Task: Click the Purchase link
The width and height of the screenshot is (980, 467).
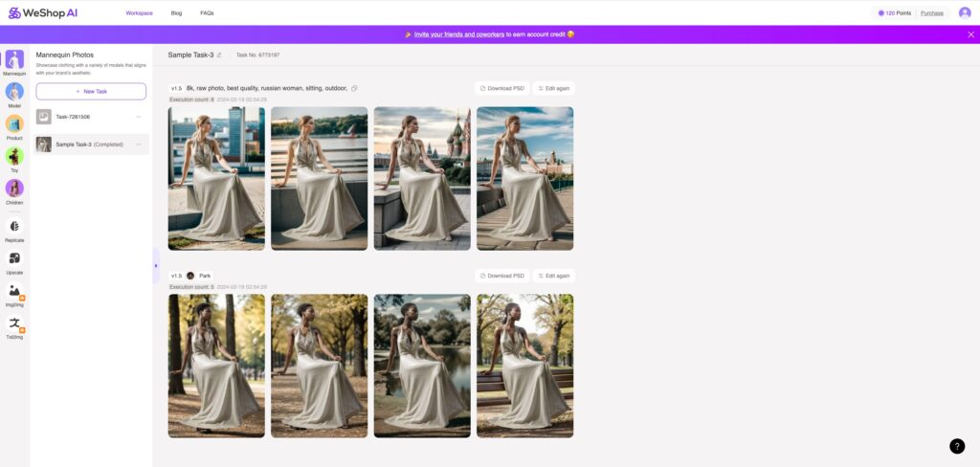Action: point(932,13)
